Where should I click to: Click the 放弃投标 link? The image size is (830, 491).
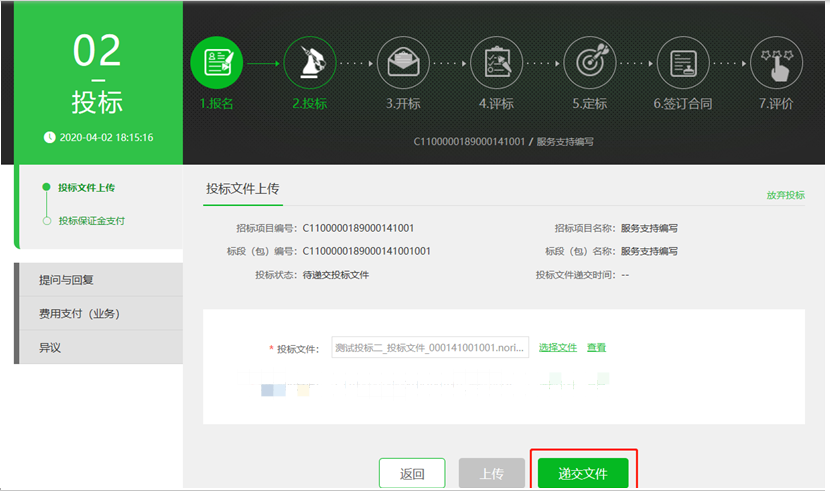[x=786, y=195]
